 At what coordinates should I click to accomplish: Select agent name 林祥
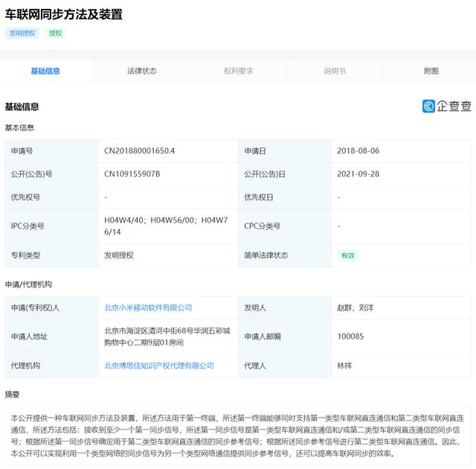[x=344, y=366]
